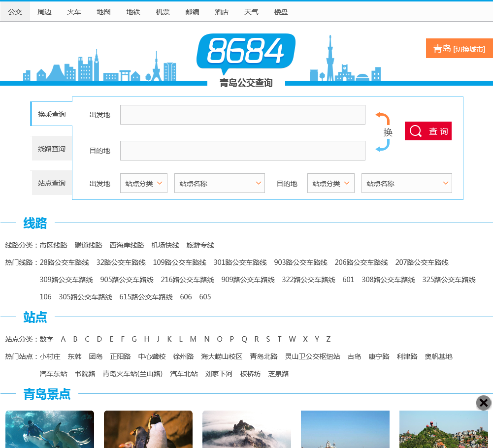Select station category letter A
The width and height of the screenshot is (493, 448).
(63, 339)
